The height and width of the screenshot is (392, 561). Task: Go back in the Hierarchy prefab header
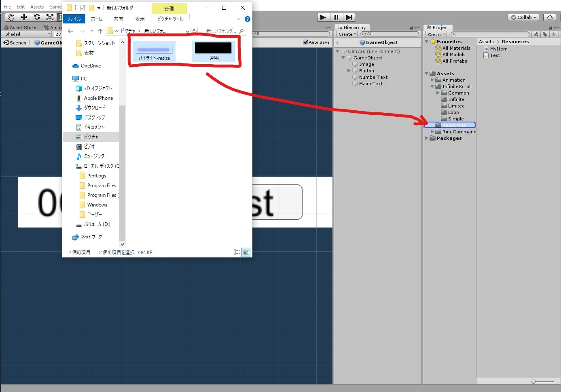click(x=337, y=43)
